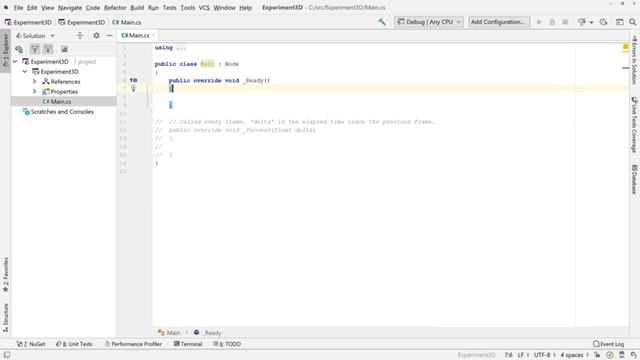Open the Performance Profiler tool window
Image resolution: width=640 pixels, height=360 pixels.
[133, 344]
